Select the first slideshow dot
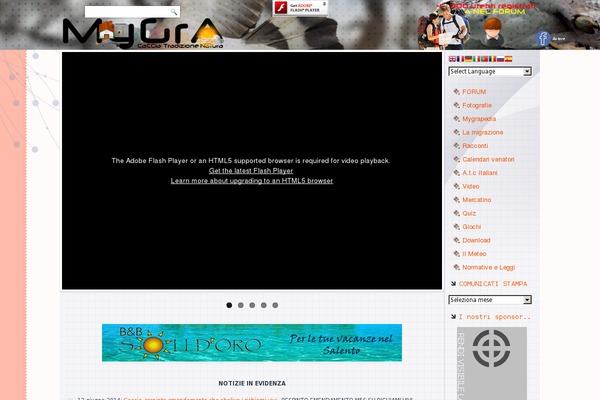 (x=229, y=305)
